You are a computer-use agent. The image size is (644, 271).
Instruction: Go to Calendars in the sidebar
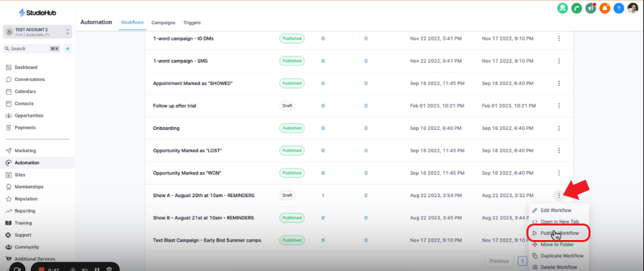click(25, 92)
